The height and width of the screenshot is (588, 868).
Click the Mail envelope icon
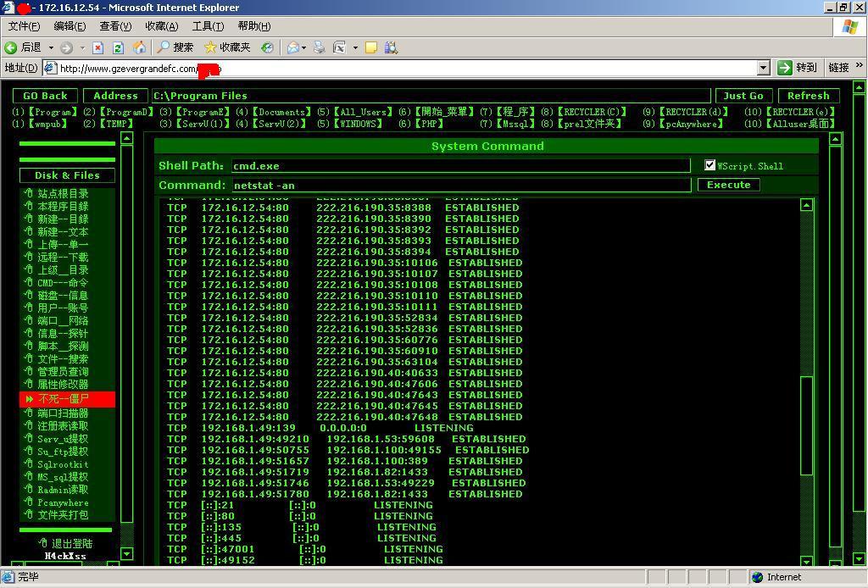[292, 47]
